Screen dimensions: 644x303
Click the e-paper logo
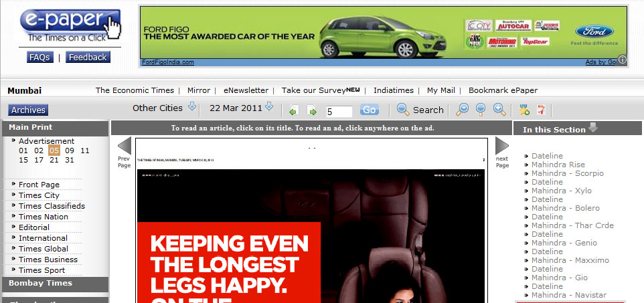pos(71,25)
